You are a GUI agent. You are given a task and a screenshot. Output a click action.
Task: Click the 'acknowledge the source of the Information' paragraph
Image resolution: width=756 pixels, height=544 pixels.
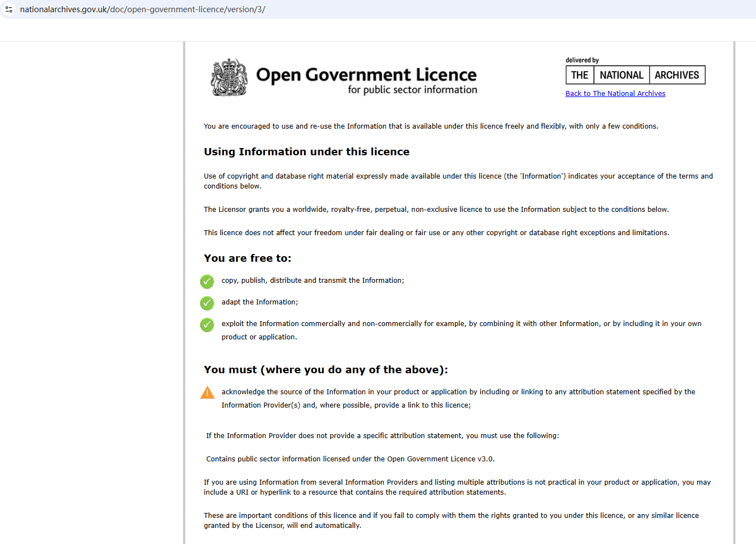[x=458, y=399]
